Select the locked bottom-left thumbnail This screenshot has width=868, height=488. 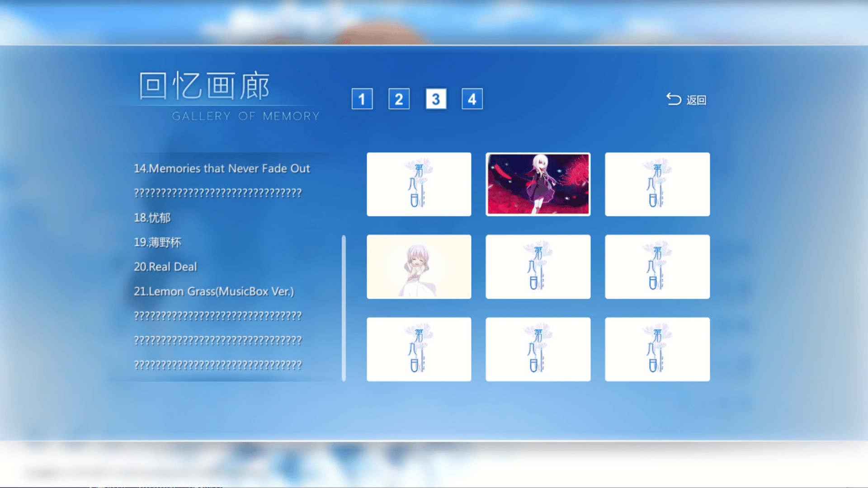pos(419,349)
